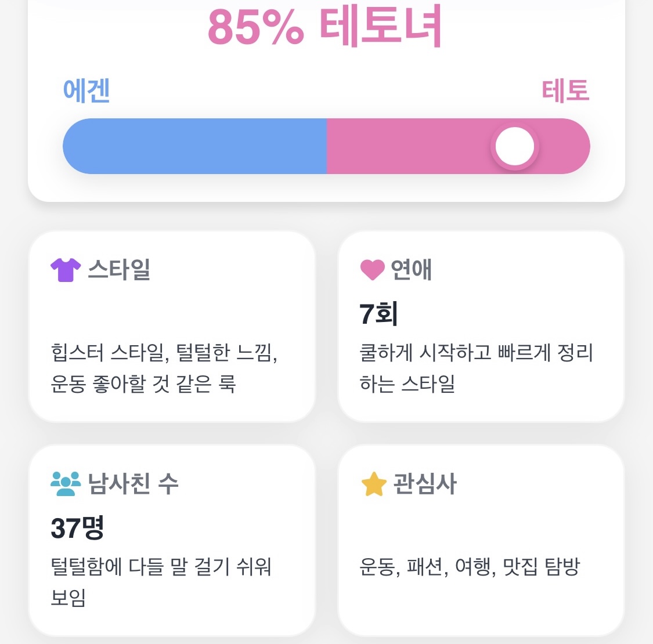Screen dimensions: 653x644
Task: Click the white slider knob on gauge
Action: [515, 146]
